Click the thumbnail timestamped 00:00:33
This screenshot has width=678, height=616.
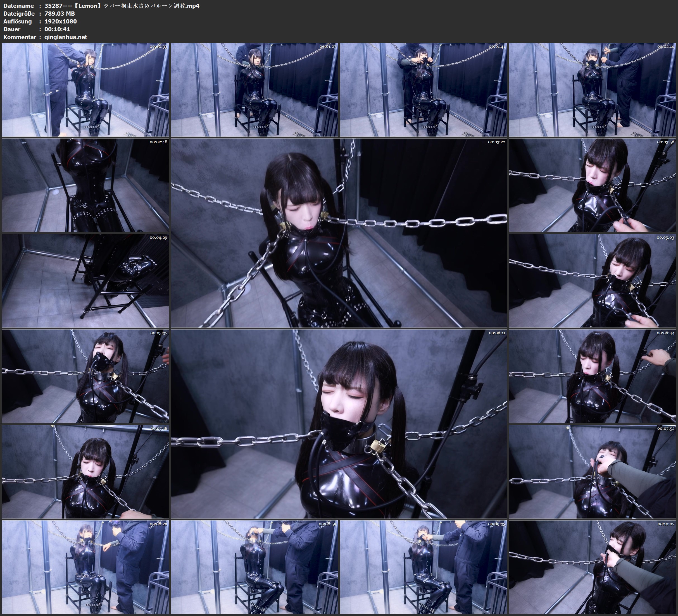[x=85, y=89]
